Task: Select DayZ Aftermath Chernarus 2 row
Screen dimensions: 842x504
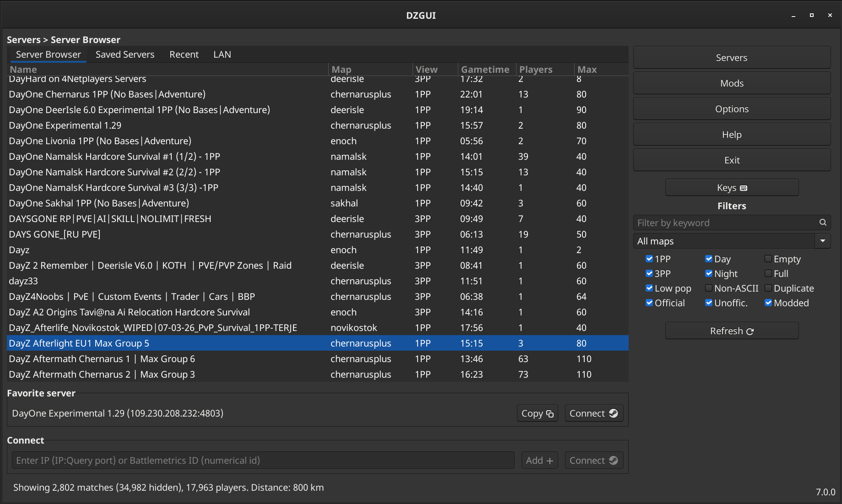Action: click(x=318, y=374)
